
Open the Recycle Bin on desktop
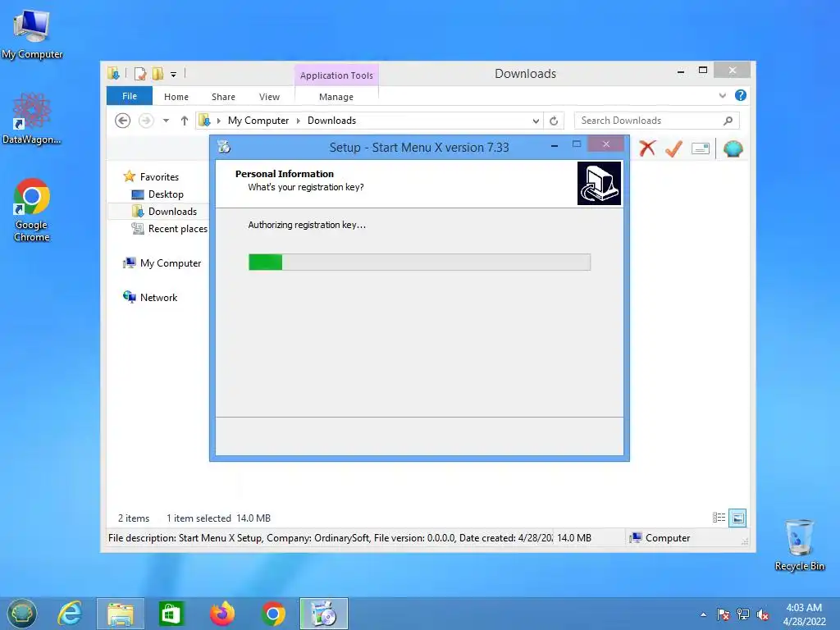coord(799,545)
